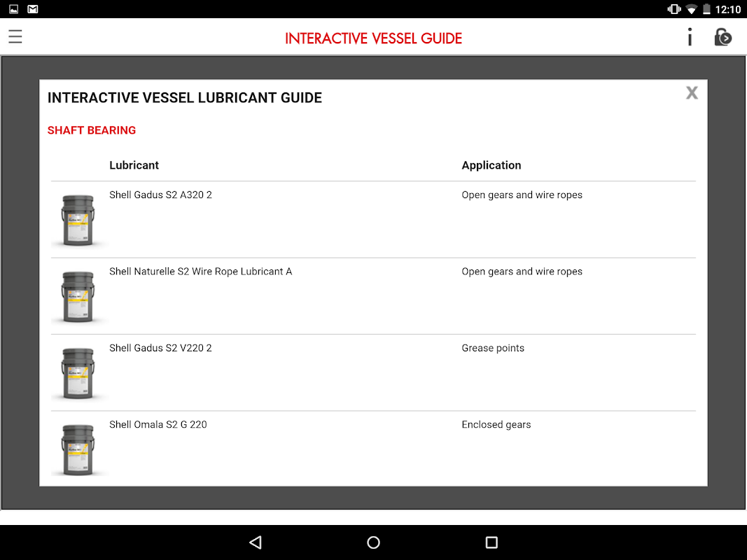Tap the clock showing 12:10
This screenshot has width=747, height=560.
click(728, 10)
